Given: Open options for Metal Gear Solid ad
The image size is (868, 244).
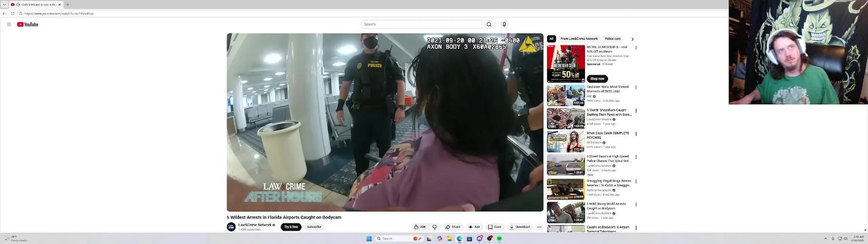Looking at the screenshot, I should click(x=636, y=48).
